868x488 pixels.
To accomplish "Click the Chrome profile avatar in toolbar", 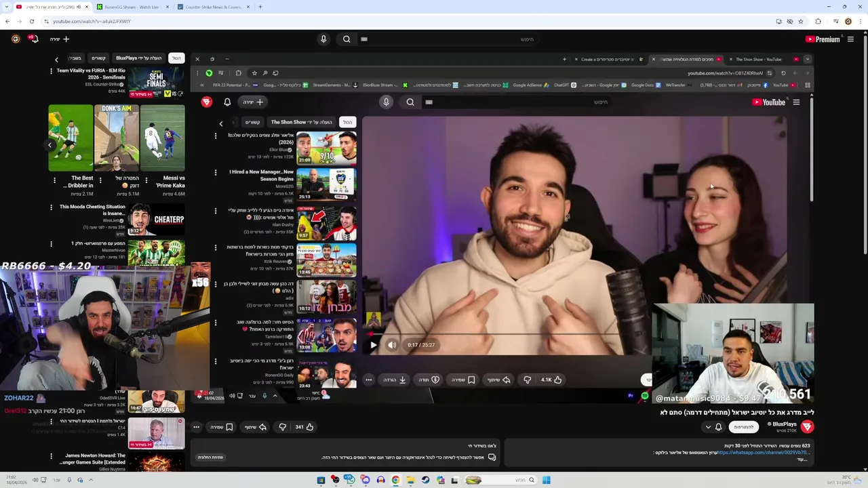I will (848, 21).
